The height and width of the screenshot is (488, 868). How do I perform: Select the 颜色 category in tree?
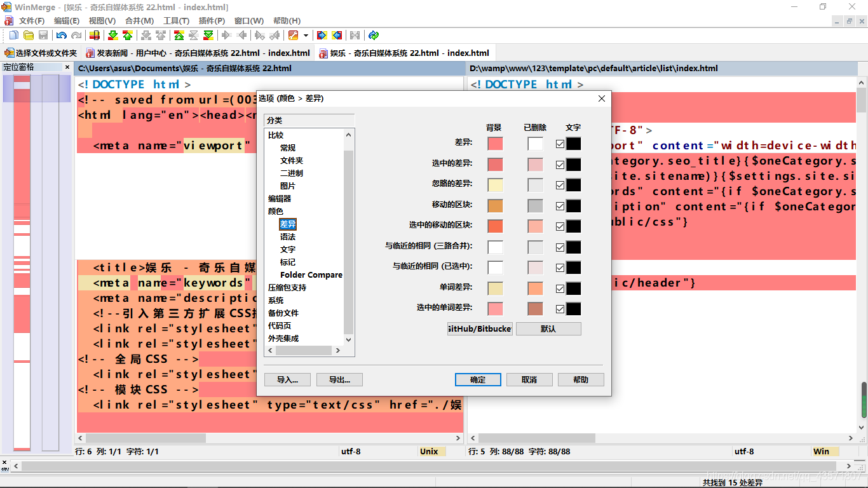point(276,211)
